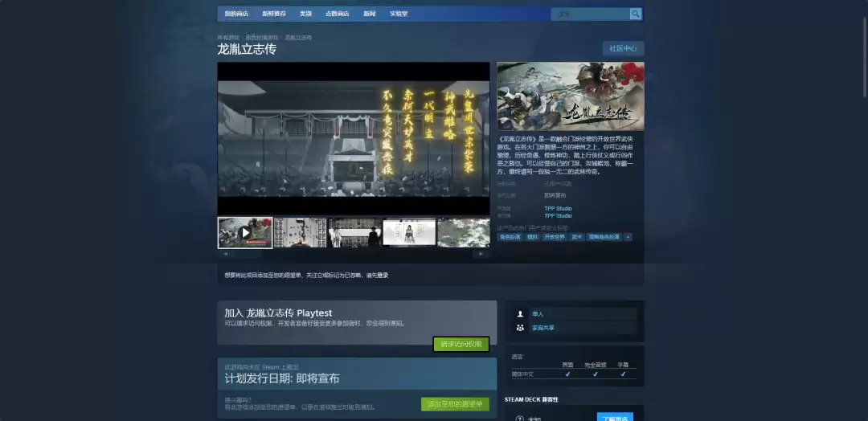Open 您的商店 menu in store nav
The width and height of the screenshot is (868, 421).
click(x=236, y=14)
